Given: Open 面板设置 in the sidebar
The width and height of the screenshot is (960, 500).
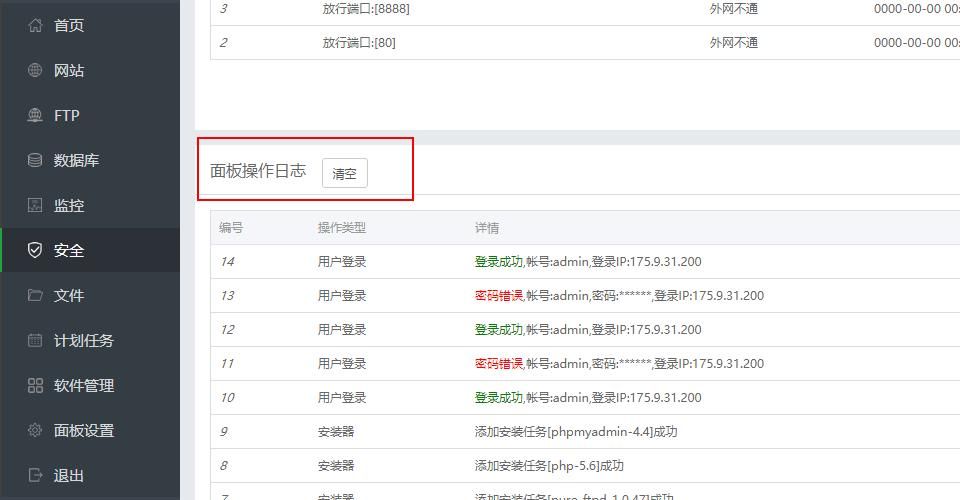Looking at the screenshot, I should [84, 430].
